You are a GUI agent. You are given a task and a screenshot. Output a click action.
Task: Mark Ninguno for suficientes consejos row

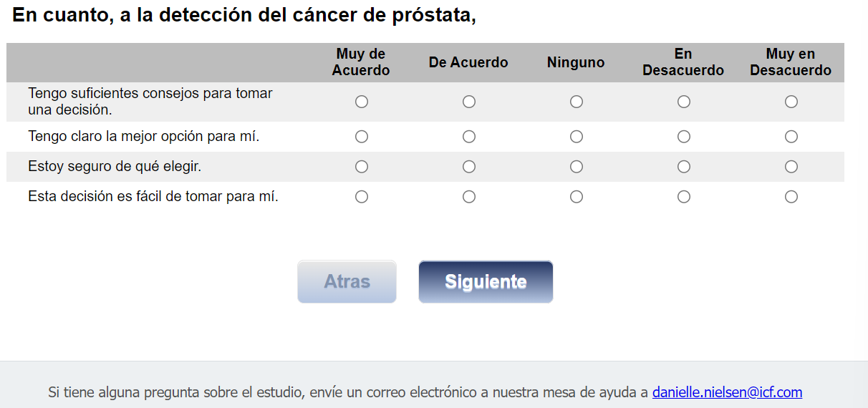click(577, 102)
